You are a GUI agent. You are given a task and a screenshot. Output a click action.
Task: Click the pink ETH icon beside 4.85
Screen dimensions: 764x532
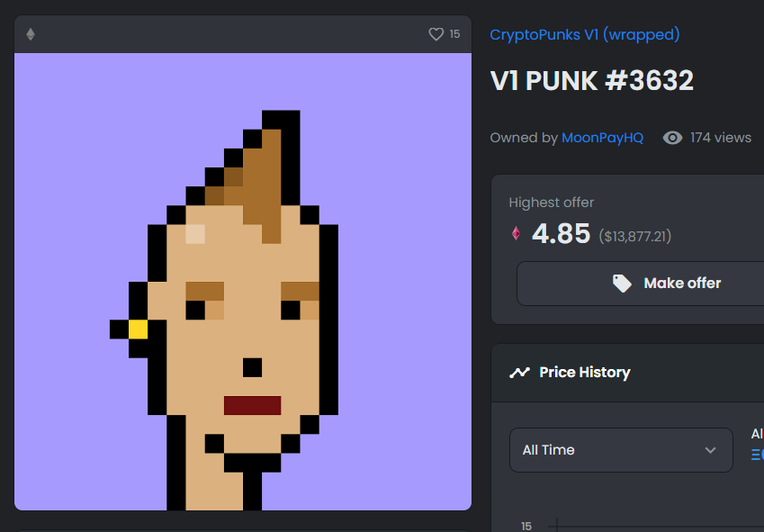(x=516, y=233)
